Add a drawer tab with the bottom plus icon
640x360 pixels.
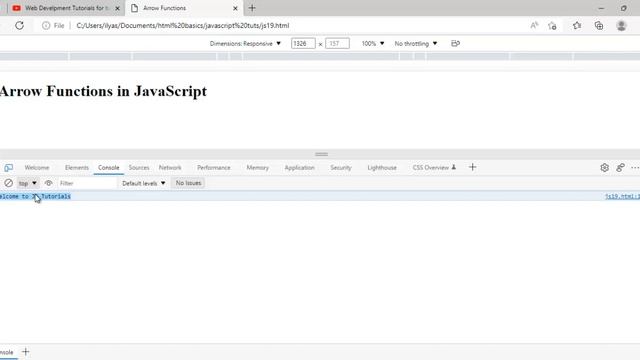[26, 352]
